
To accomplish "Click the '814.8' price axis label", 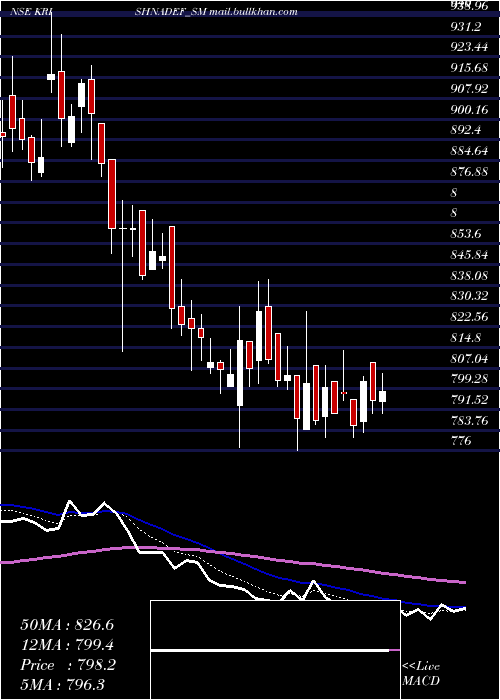I will point(466,338).
